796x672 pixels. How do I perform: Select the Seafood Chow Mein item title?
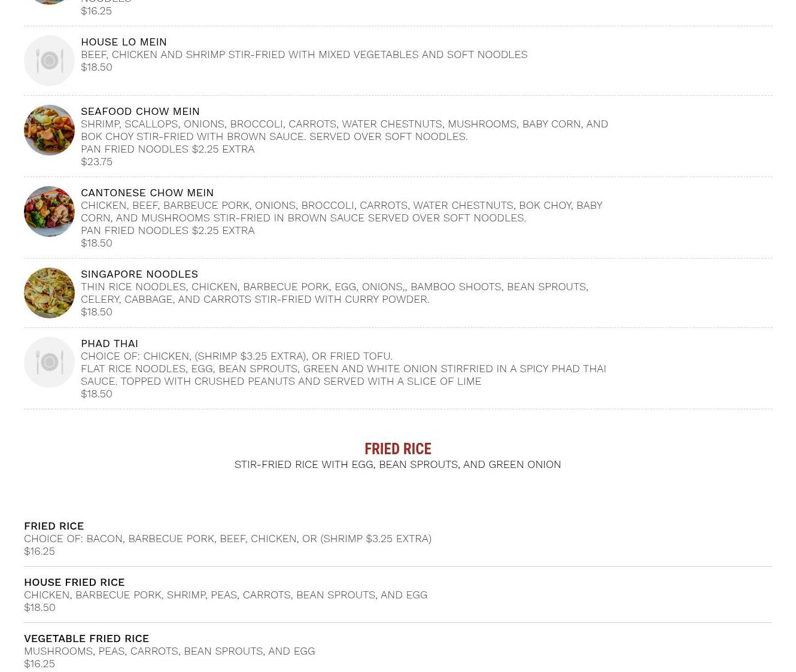(140, 111)
